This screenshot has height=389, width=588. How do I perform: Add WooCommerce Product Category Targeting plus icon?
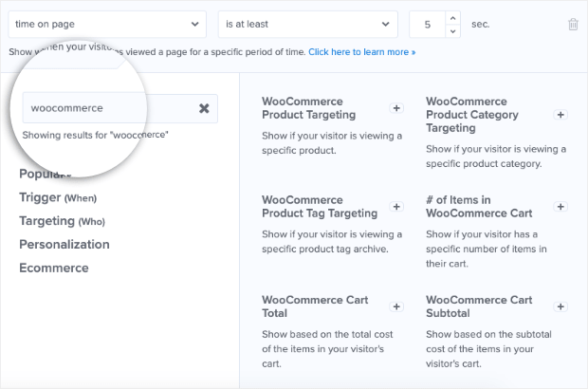click(560, 115)
